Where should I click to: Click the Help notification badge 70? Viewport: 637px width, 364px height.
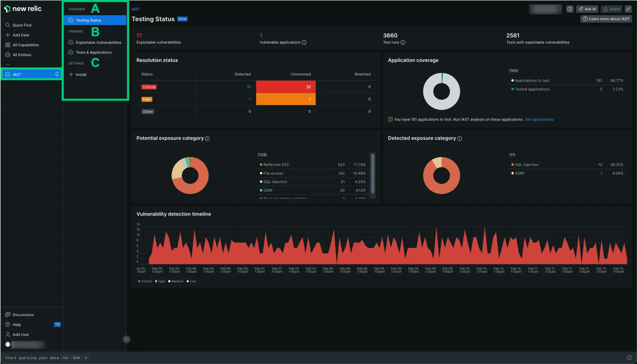57,325
